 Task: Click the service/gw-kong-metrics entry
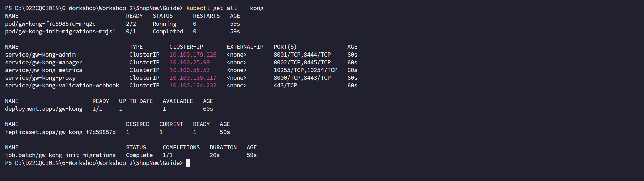(x=44, y=70)
